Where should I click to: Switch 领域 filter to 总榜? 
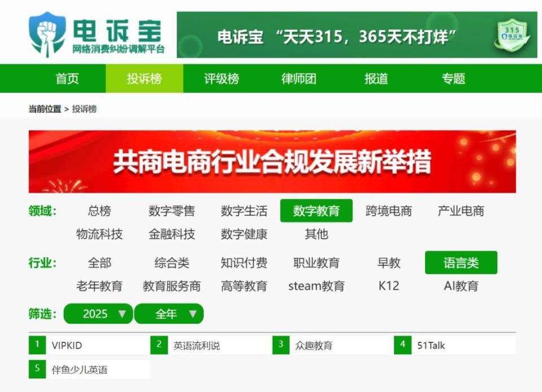coord(100,211)
